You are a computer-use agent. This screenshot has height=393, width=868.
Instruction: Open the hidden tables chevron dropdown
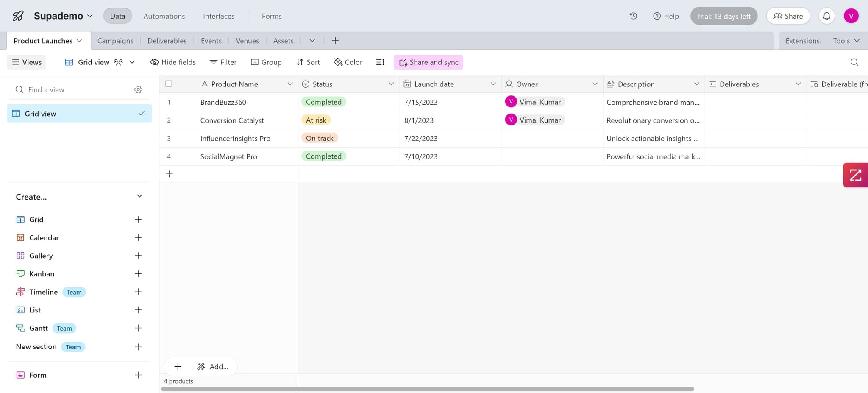pos(312,41)
